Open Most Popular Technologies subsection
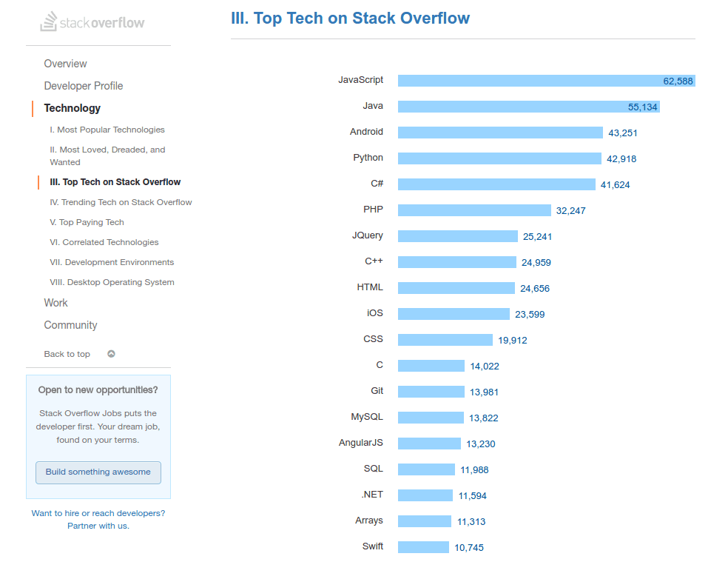The width and height of the screenshot is (728, 562). 107,130
